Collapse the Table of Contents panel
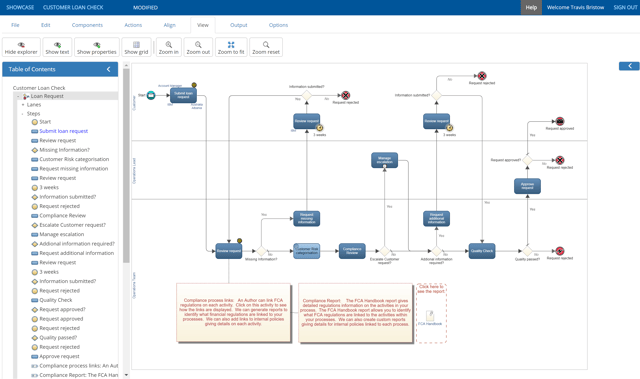 point(109,69)
